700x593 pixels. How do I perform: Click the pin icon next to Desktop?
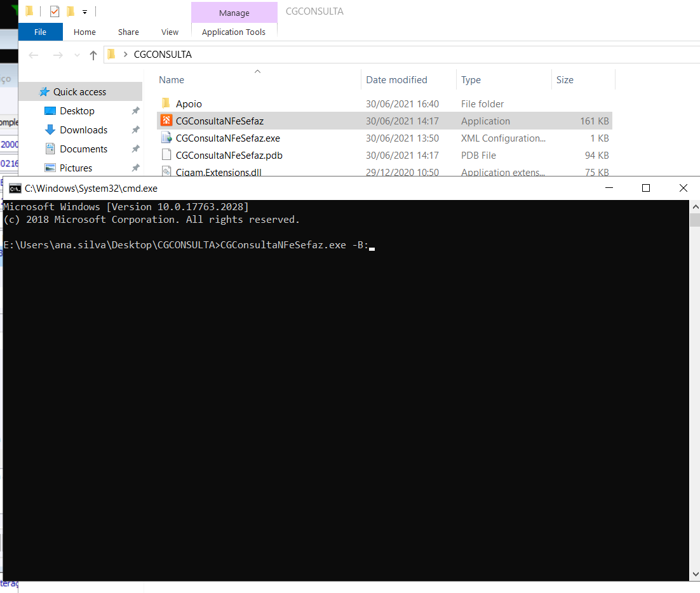[x=136, y=110]
